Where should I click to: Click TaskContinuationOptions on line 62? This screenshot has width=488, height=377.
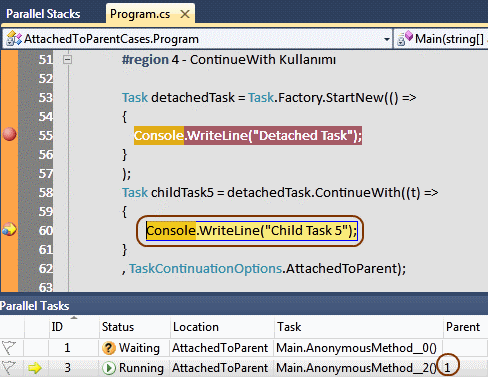(206, 268)
